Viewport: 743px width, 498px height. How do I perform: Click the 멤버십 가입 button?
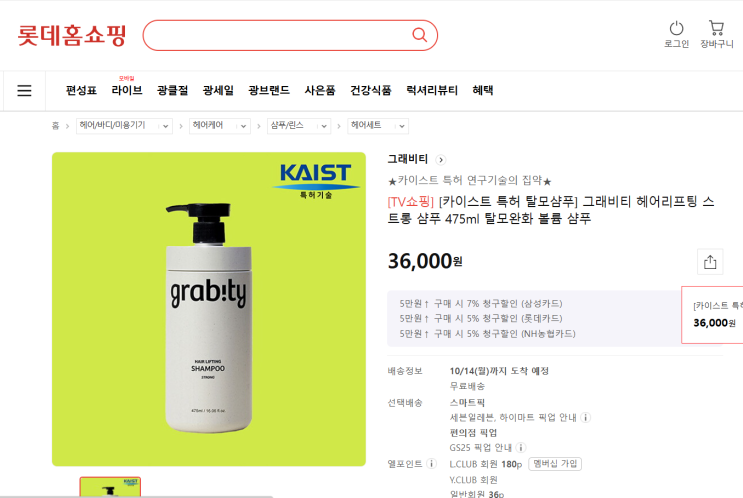(x=555, y=463)
